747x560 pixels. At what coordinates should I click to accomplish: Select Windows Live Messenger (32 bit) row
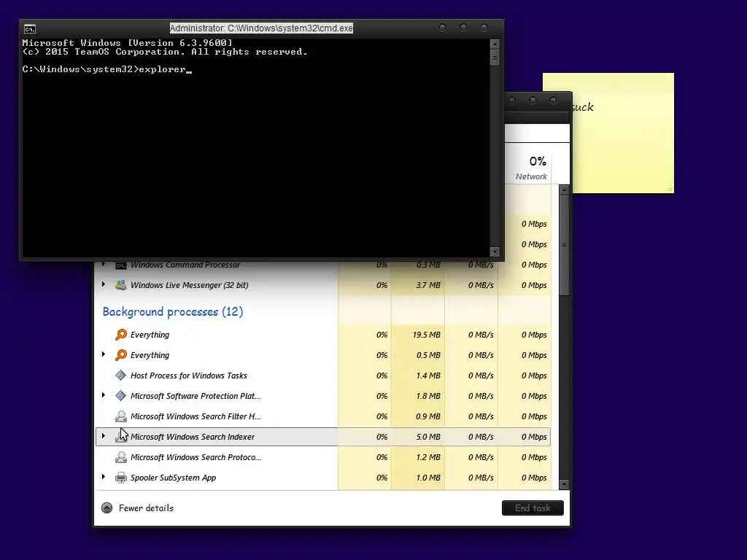[323, 285]
